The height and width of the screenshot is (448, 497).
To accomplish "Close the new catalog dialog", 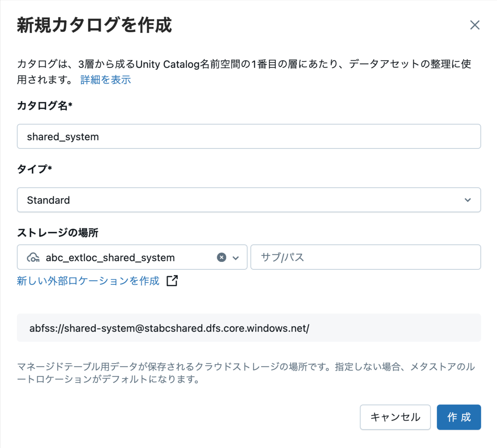I will [x=475, y=25].
